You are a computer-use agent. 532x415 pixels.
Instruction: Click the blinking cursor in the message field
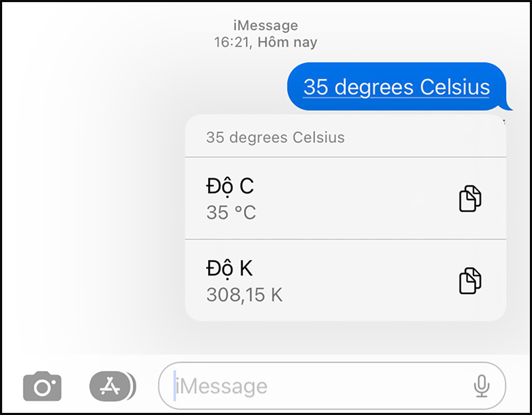click(x=175, y=386)
